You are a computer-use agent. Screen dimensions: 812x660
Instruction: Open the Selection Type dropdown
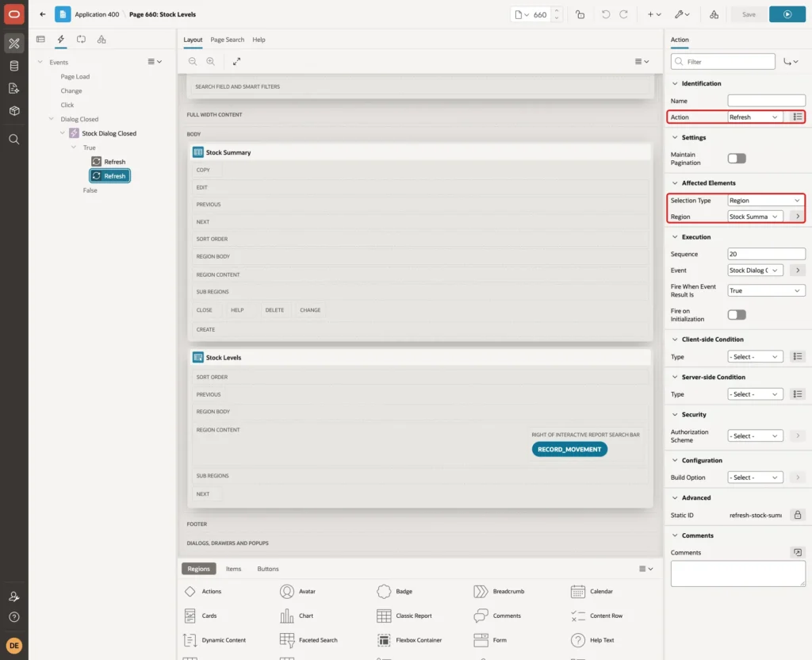tap(766, 201)
